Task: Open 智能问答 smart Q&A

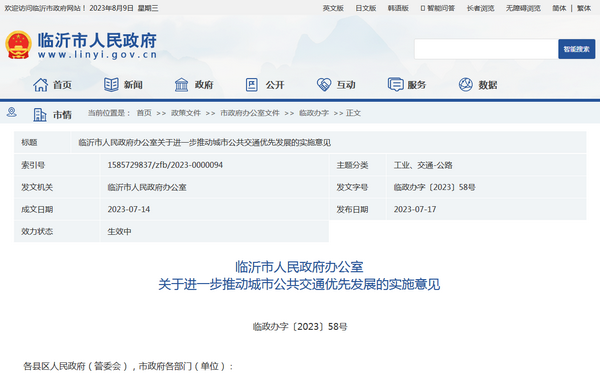Action: pyautogui.click(x=438, y=8)
